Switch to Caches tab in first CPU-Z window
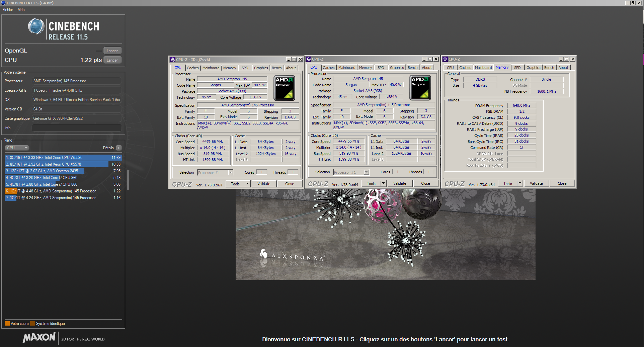Image resolution: width=644 pixels, height=347 pixels. [x=193, y=68]
